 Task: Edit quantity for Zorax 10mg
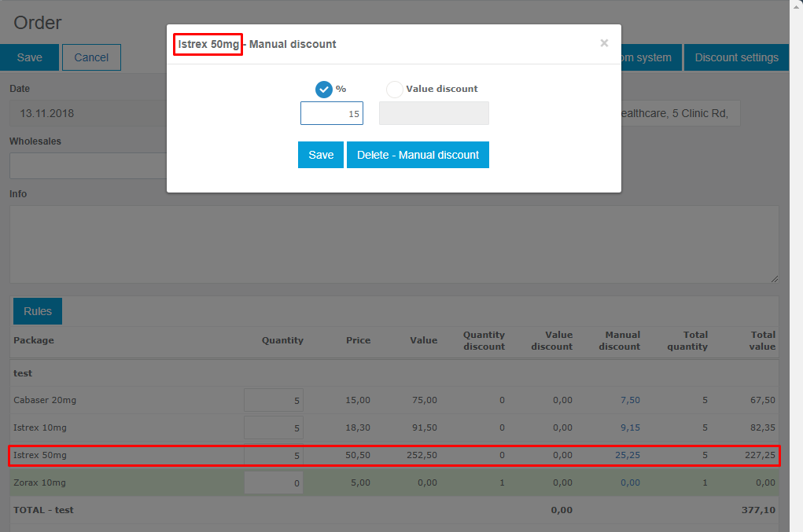(274, 482)
